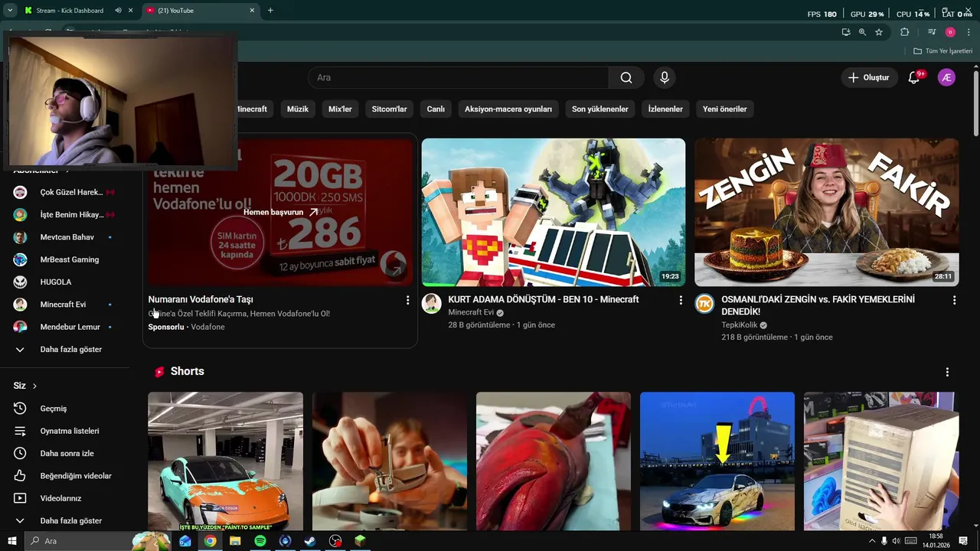980x551 pixels.
Task: Open Mevtcan Bahav subscription
Action: (x=69, y=237)
